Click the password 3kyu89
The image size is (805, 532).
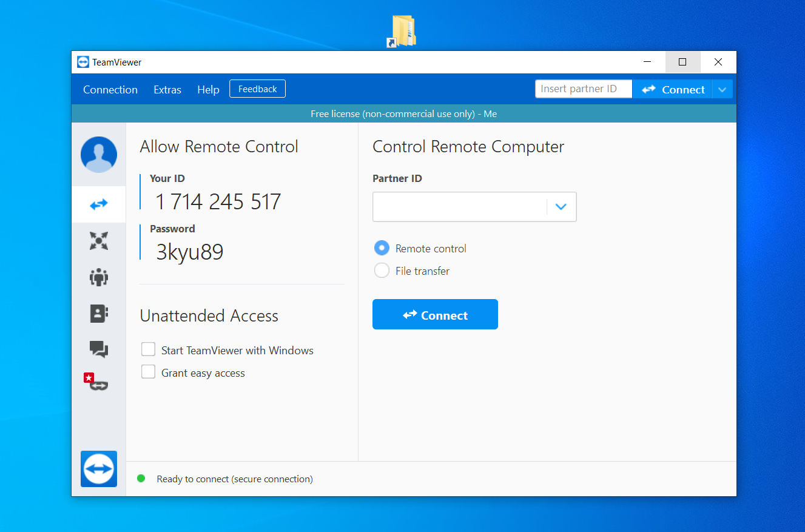coord(190,252)
